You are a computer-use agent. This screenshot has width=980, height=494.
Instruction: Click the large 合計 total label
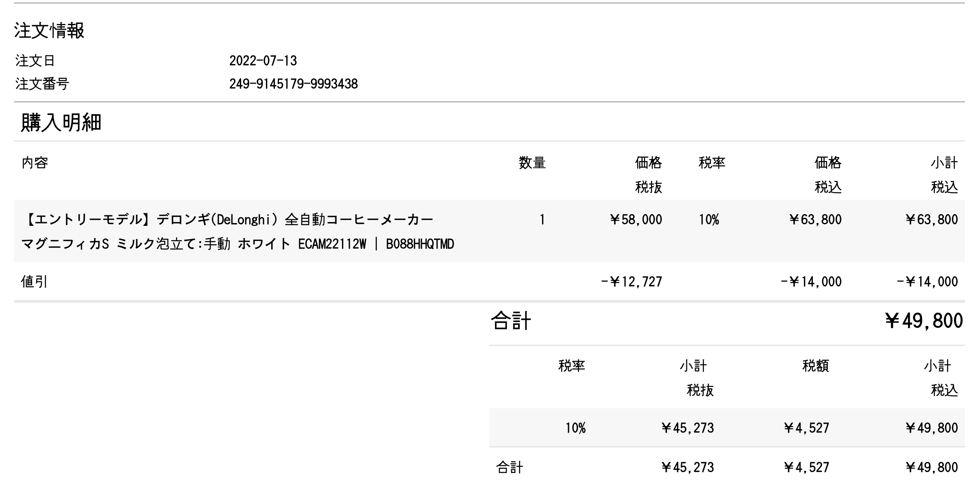tap(511, 321)
